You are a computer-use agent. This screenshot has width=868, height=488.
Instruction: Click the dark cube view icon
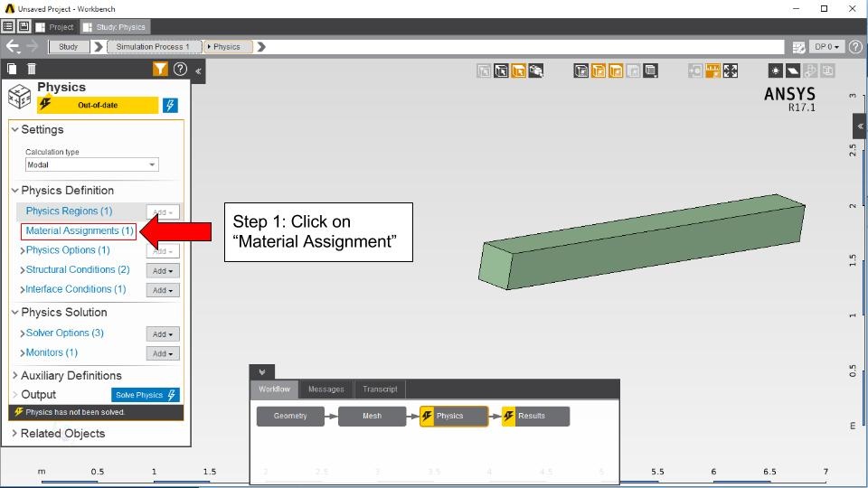581,70
